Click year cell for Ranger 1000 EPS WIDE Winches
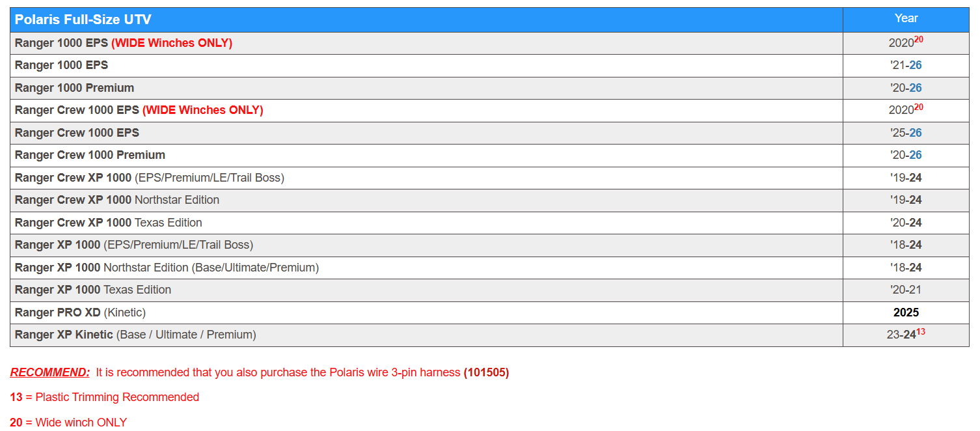980x431 pixels. click(906, 43)
